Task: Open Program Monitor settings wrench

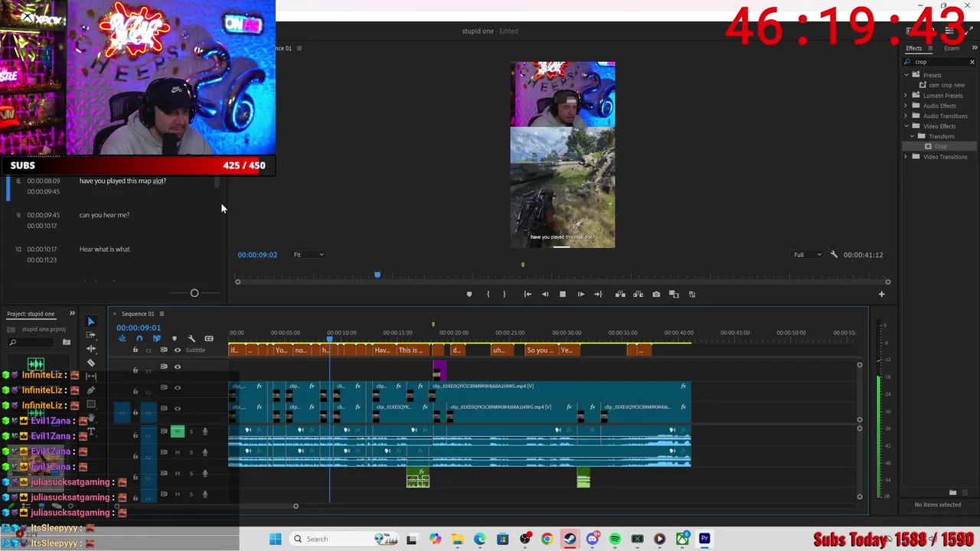Action: 834,254
